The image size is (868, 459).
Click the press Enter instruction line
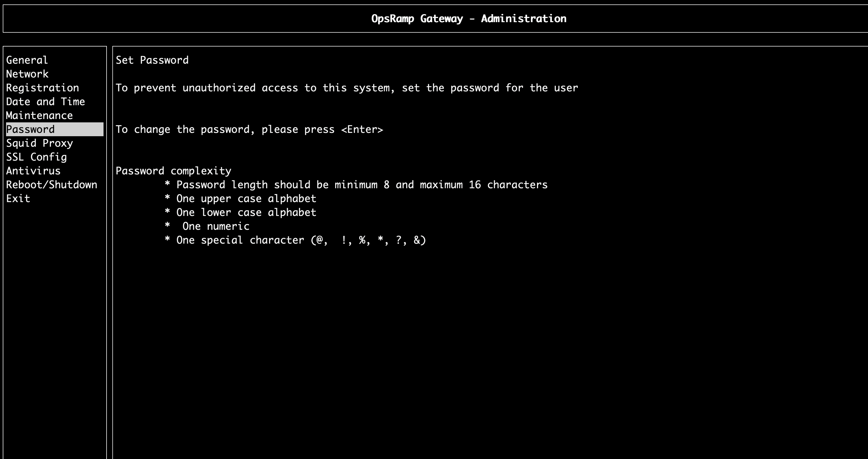(249, 129)
